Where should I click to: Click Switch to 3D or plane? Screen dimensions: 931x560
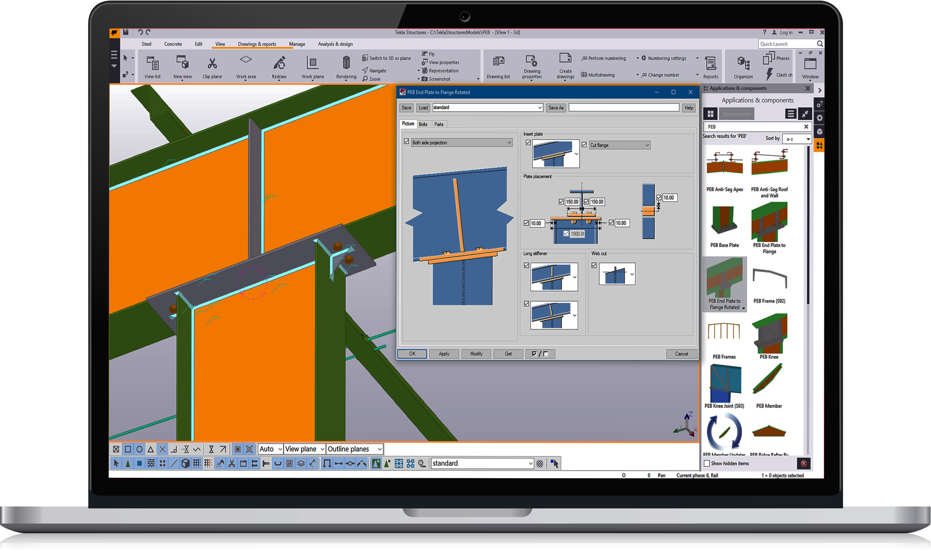tap(386, 58)
